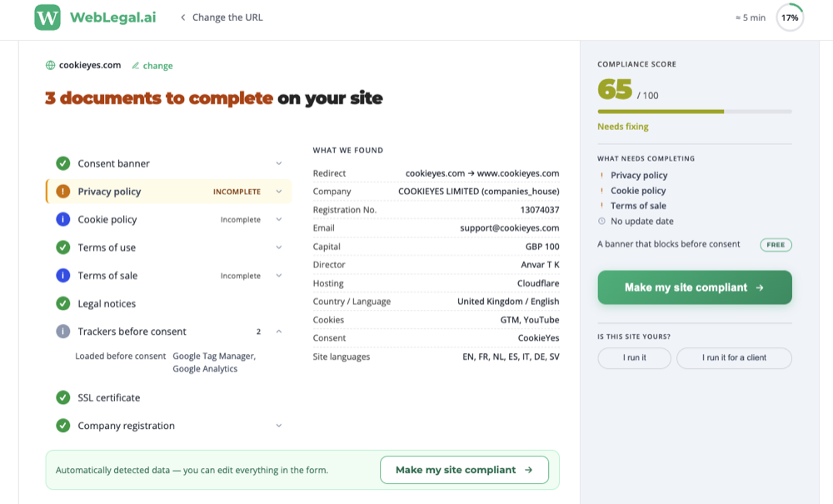
Task: Click the WebLegal.ai green W logo
Action: [47, 17]
